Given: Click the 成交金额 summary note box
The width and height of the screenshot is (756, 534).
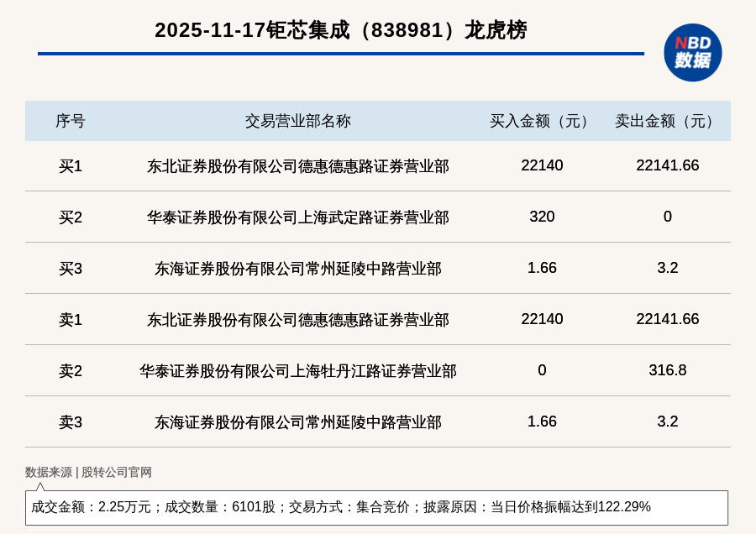Looking at the screenshot, I should (376, 507).
